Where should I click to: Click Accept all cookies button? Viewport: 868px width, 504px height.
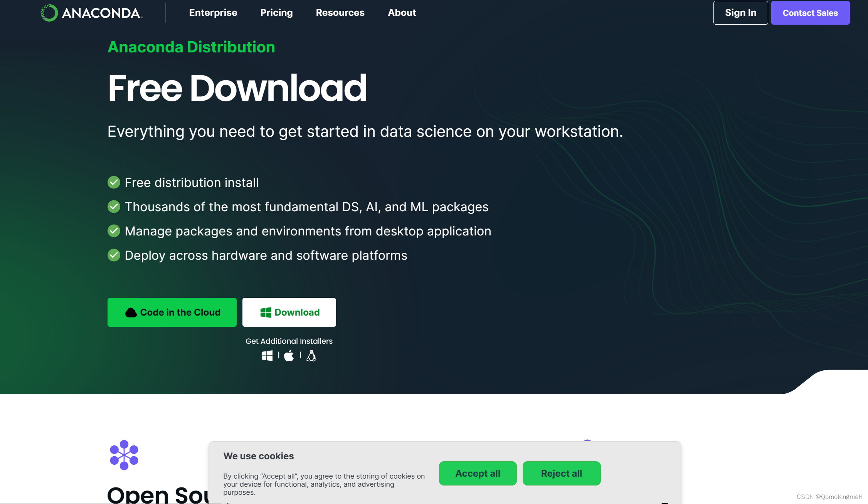478,474
